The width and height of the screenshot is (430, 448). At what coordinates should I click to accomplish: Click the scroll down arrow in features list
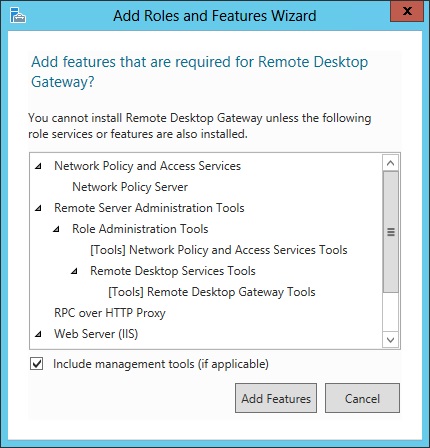tap(391, 340)
